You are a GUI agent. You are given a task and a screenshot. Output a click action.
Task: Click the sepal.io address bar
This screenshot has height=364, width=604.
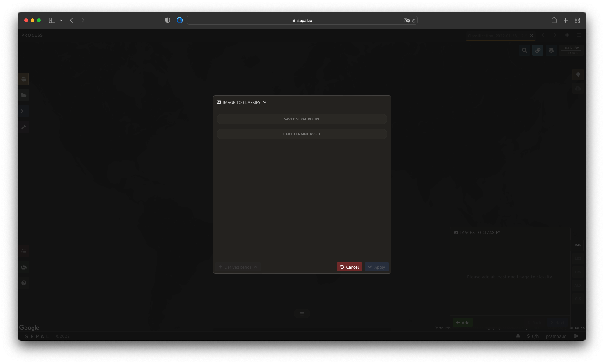302,20
